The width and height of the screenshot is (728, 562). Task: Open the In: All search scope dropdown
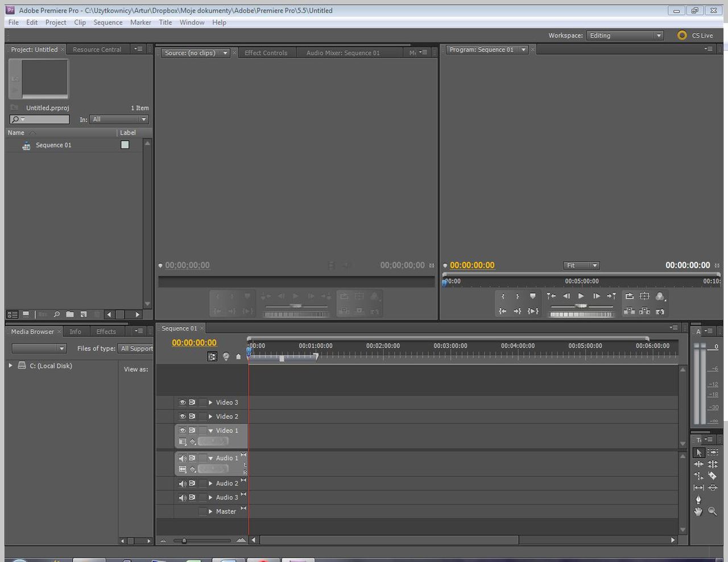[119, 119]
